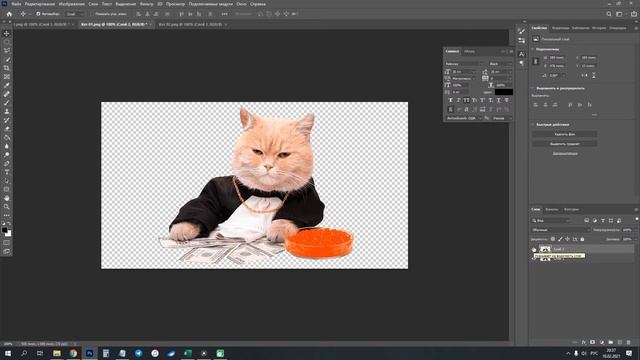Open the Изображение menu
Screen dimensions: 640x360
71,4
